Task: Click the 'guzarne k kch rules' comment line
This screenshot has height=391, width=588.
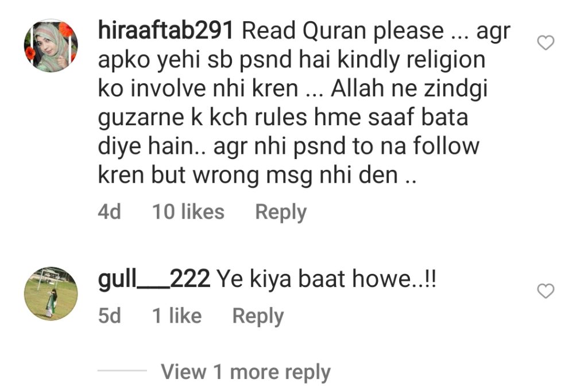Action: (x=283, y=117)
